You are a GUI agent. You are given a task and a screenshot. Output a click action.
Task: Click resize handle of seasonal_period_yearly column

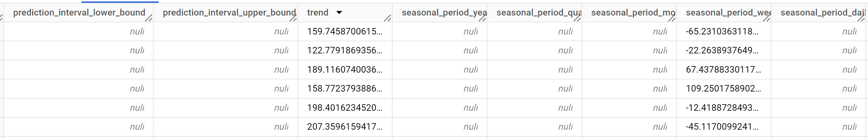482,18
